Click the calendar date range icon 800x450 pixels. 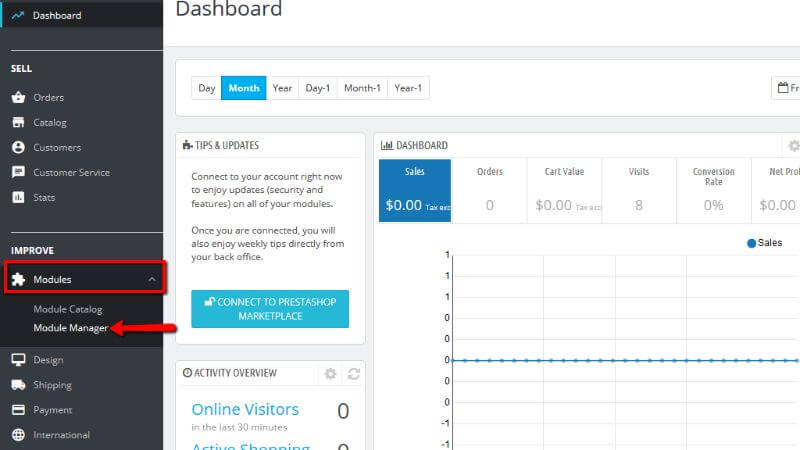coord(783,88)
